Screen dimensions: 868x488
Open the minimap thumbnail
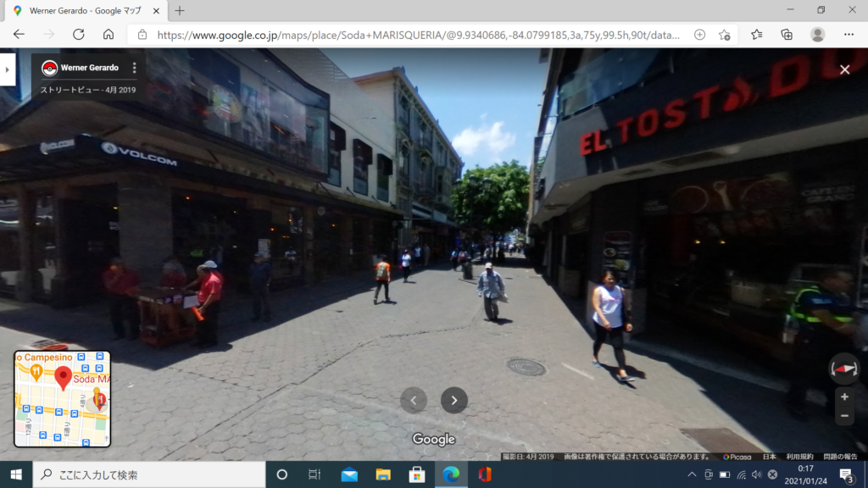click(x=62, y=399)
